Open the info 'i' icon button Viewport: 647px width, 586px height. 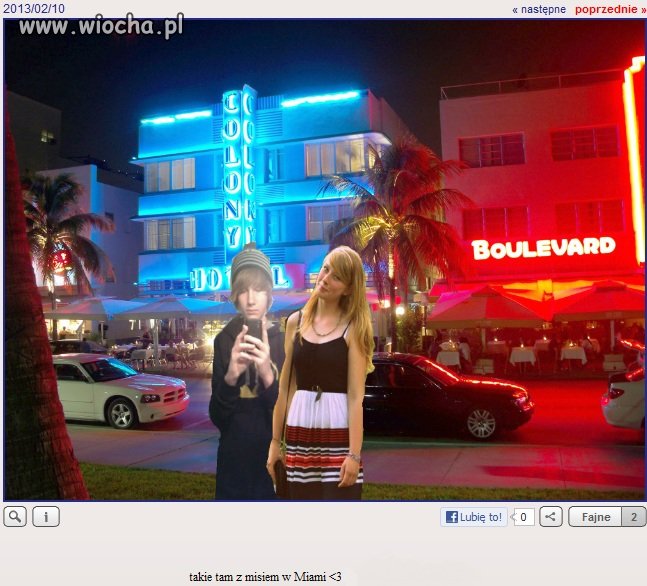point(46,517)
